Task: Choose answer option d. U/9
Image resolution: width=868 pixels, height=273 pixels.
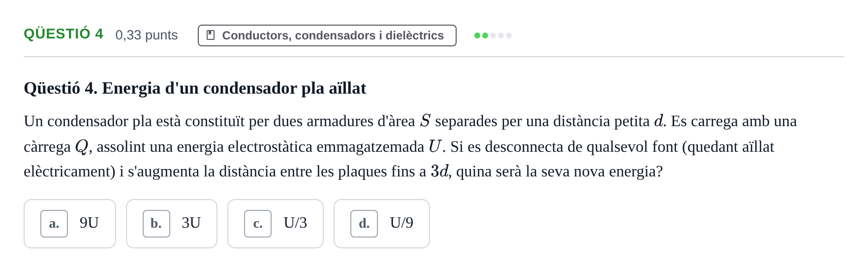Action: point(382,224)
